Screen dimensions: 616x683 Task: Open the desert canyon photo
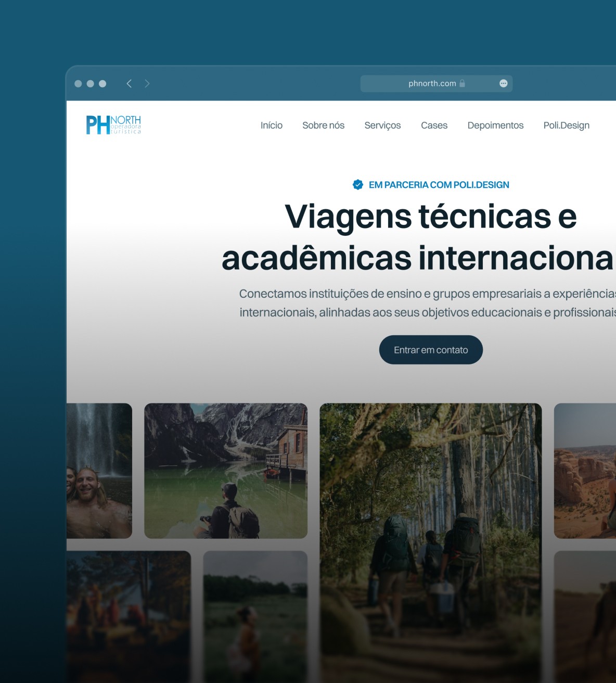pos(585,471)
